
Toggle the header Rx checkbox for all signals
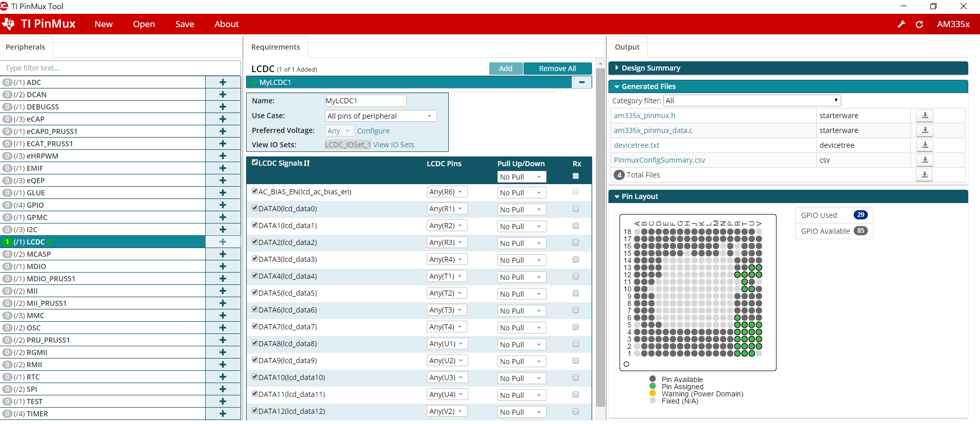click(x=576, y=176)
